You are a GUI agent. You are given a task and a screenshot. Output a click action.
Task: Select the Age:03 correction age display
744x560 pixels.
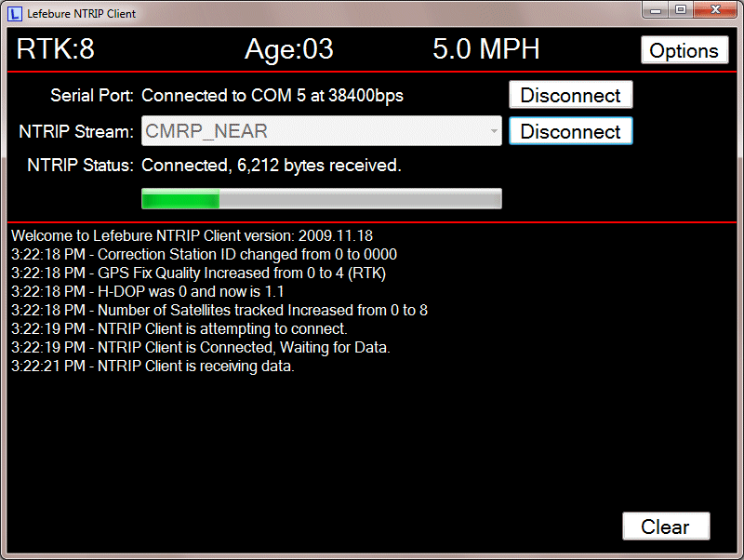[288, 49]
